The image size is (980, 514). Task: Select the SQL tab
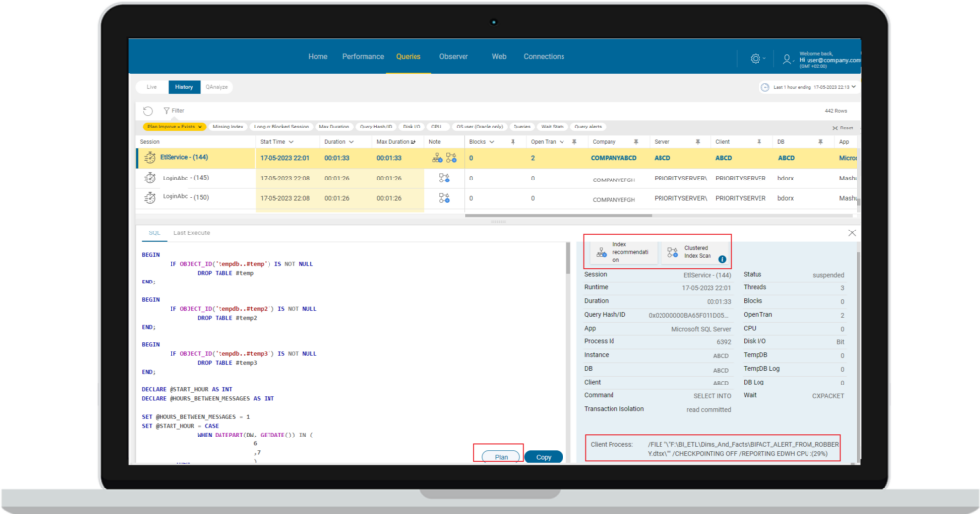(x=154, y=233)
